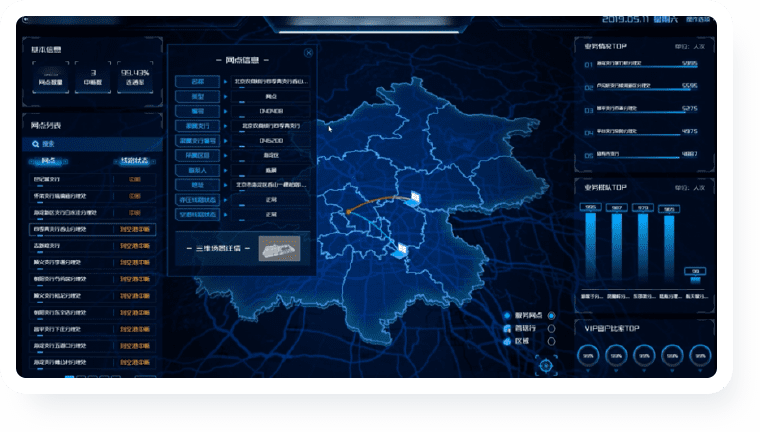Screen dimensions: 760x432
Task: Select the 管辖行 radio button
Action: pyautogui.click(x=551, y=329)
